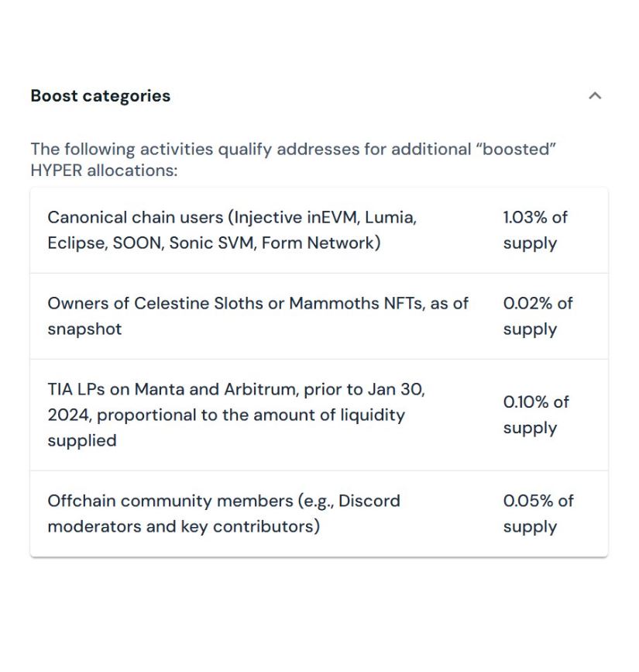
Task: Click the intro text about boosted HYPER allocations
Action: 294,160
